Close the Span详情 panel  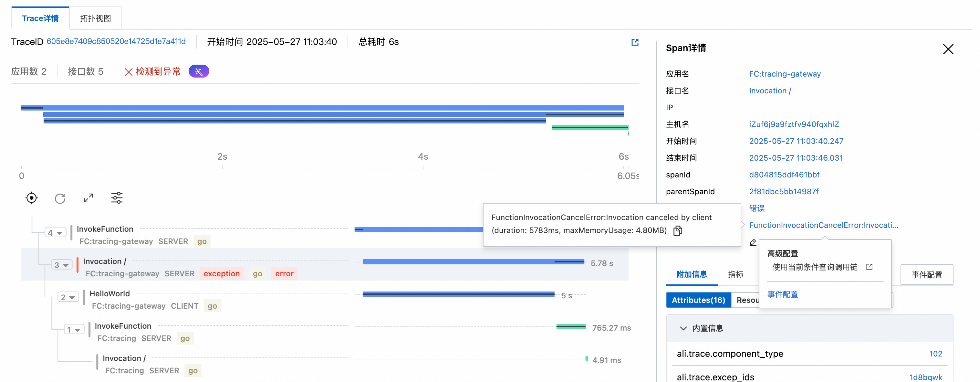pos(948,49)
